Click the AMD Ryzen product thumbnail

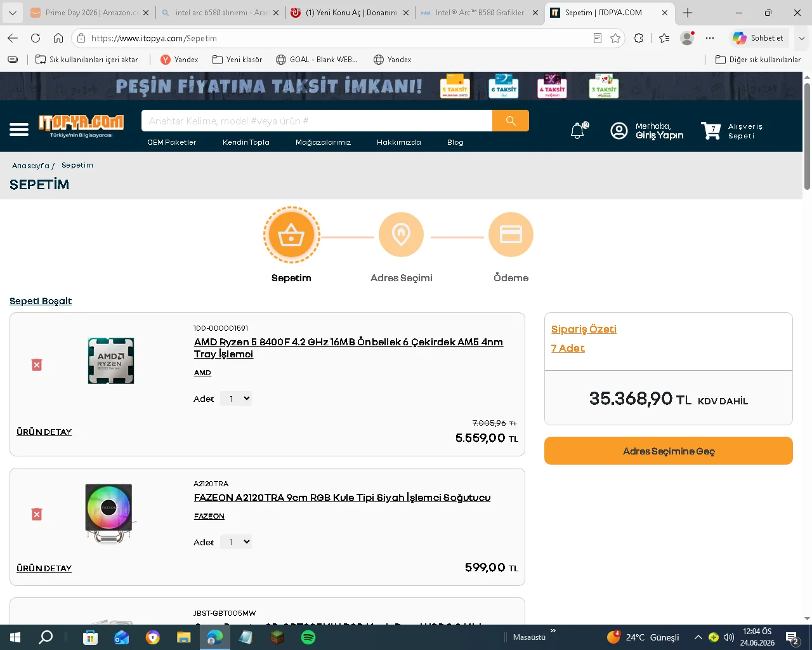(111, 361)
